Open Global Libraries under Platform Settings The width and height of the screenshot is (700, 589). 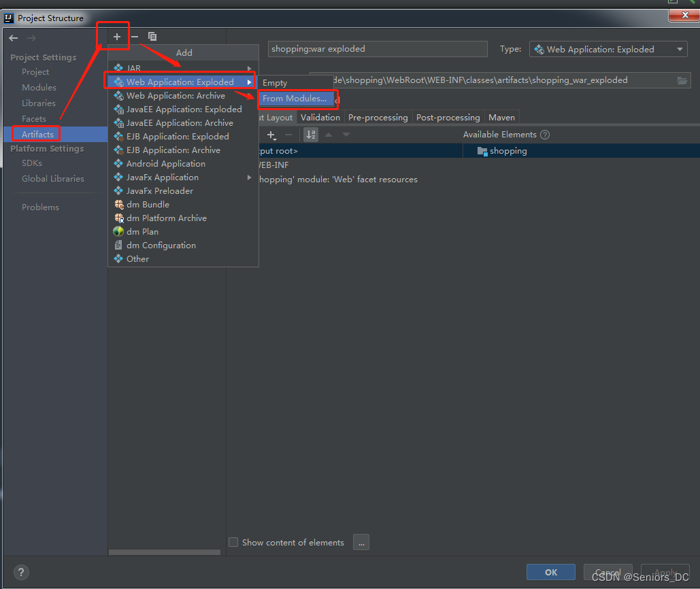coord(52,178)
